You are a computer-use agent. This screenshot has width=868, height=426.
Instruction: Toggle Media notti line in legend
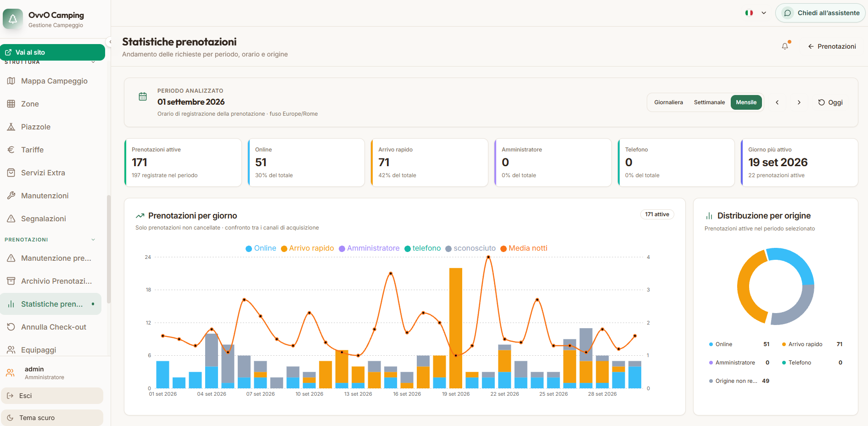pos(524,248)
